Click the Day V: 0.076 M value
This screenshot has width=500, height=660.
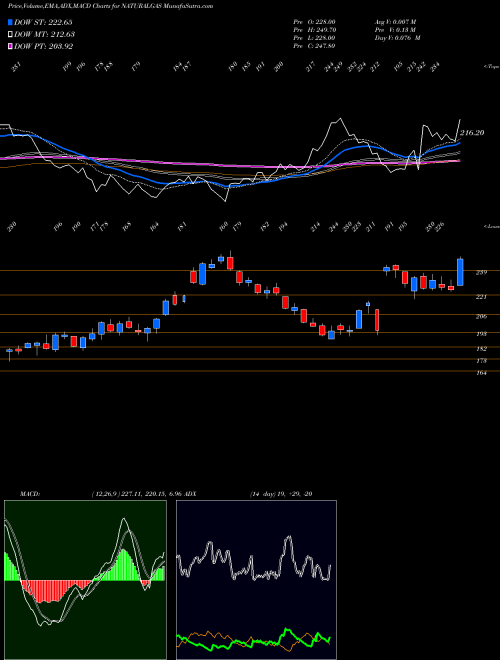coord(397,38)
